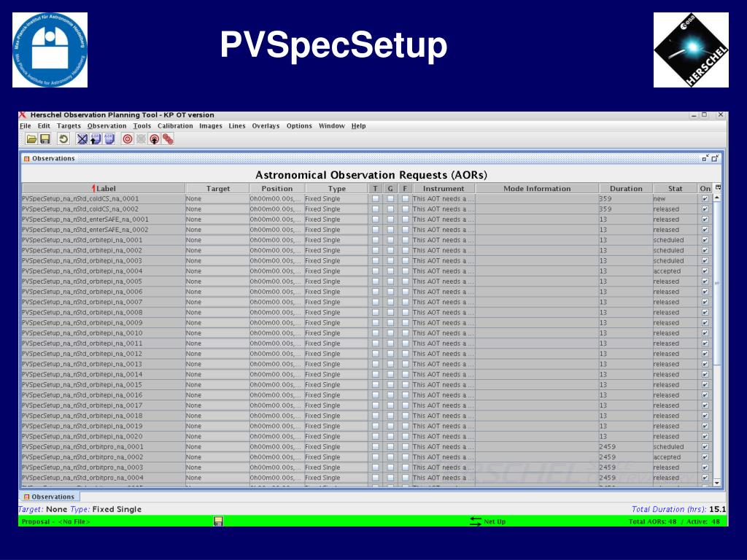This screenshot has height=560, width=747.
Task: Click the Observations panel title icon
Action: [x=27, y=158]
